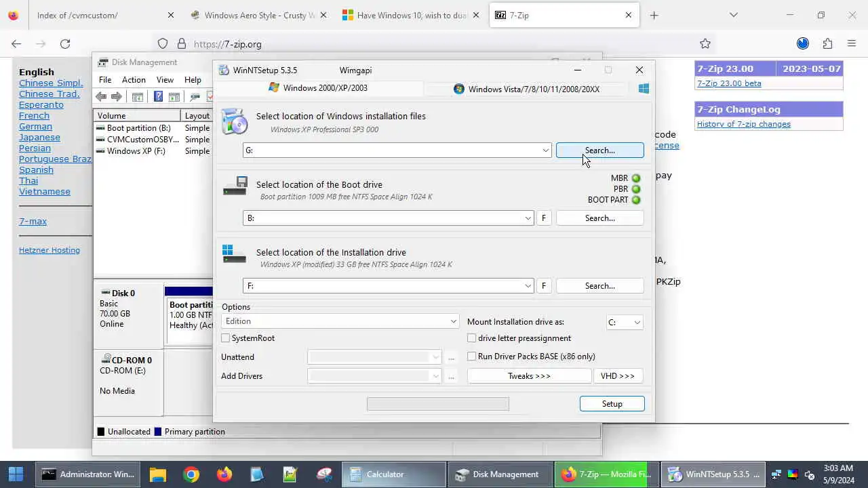
Task: Click Search for Windows installation files location
Action: click(x=599, y=150)
